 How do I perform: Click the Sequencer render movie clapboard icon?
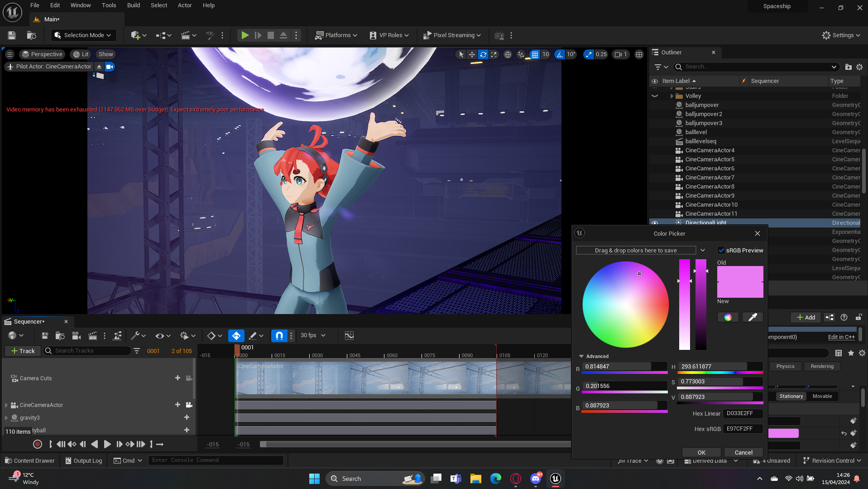click(92, 336)
